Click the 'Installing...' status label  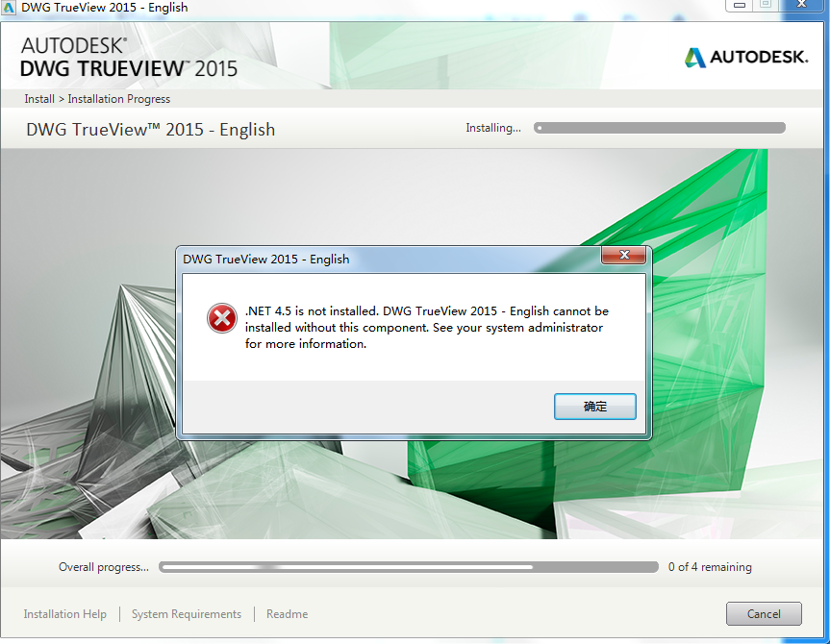493,128
